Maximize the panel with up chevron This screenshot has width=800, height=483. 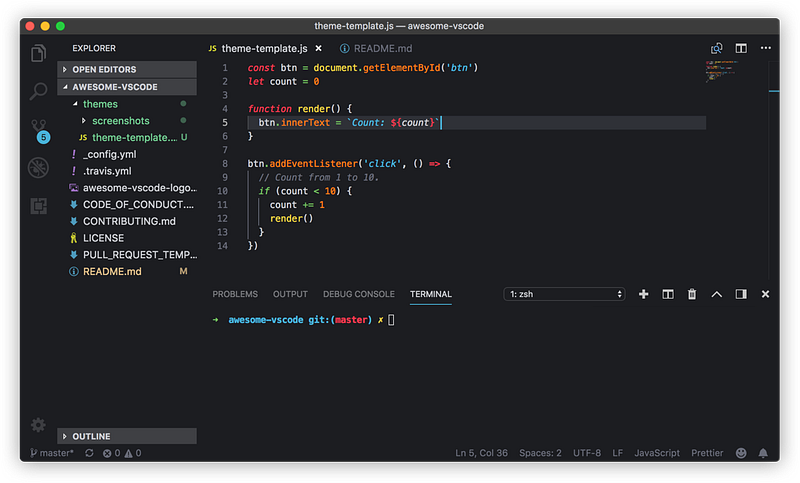click(x=716, y=294)
